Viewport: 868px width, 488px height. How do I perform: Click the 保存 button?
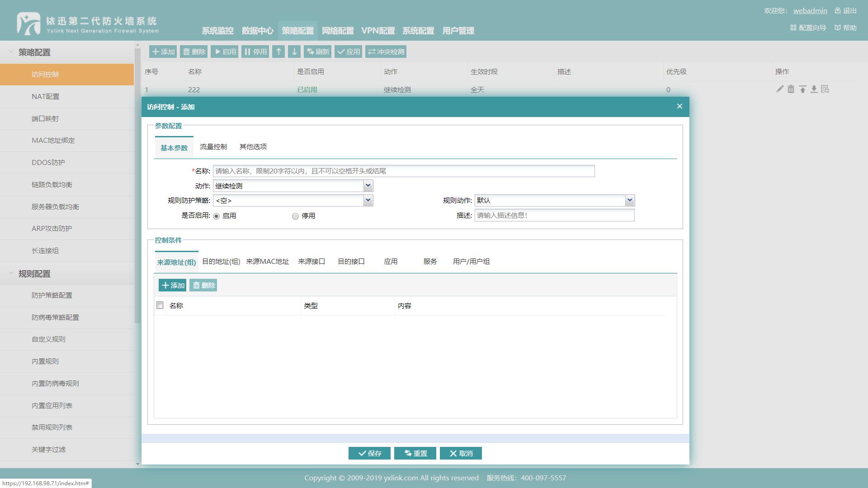coord(369,453)
